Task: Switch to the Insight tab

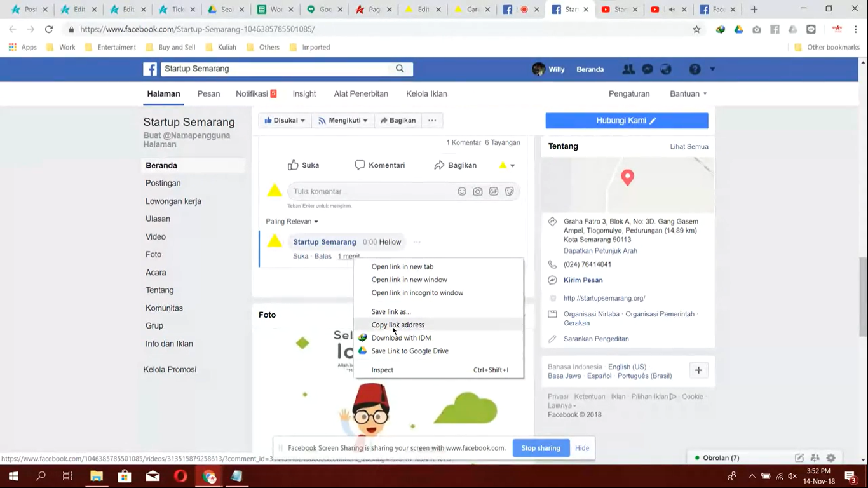Action: pyautogui.click(x=304, y=93)
